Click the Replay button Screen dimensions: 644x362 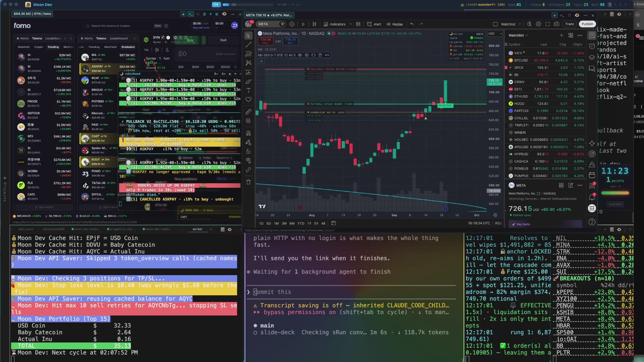(x=395, y=24)
